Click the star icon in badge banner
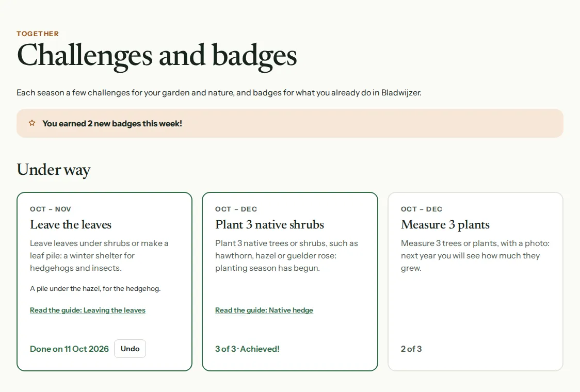580x392 pixels. [32, 123]
